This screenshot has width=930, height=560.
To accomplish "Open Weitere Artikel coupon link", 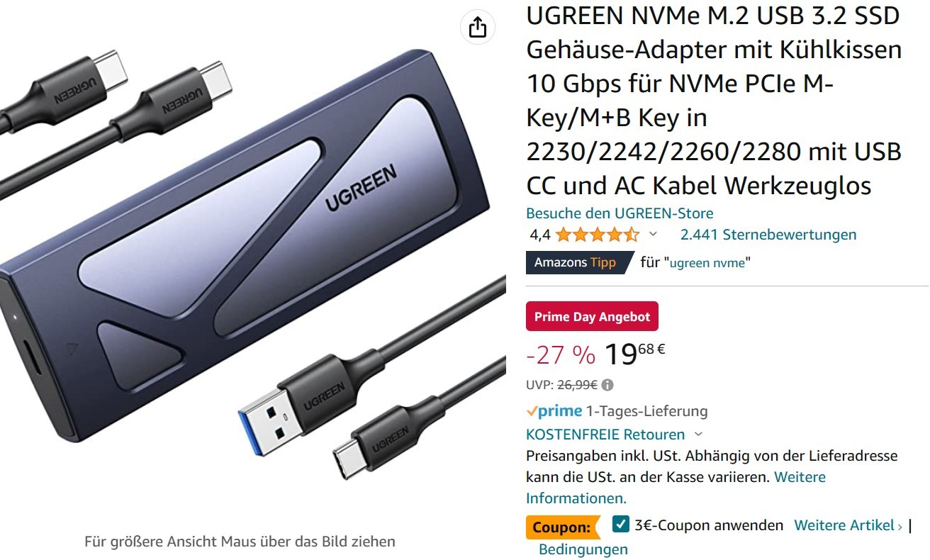I will click(x=848, y=525).
